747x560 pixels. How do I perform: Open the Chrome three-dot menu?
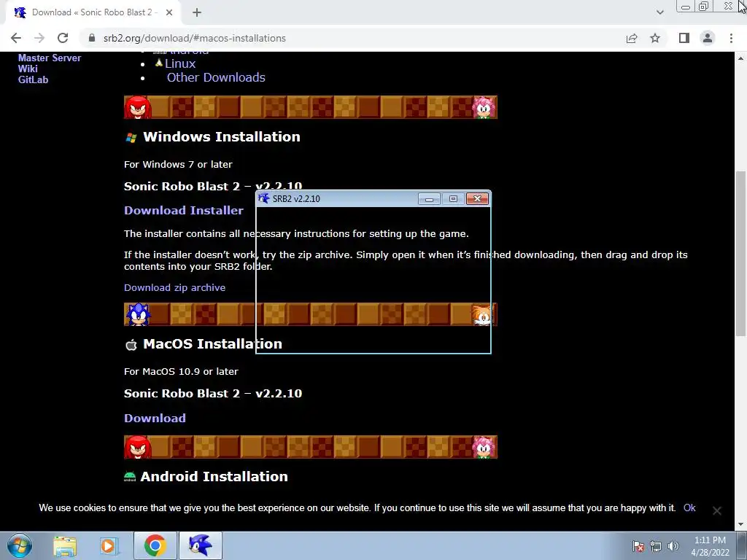[x=731, y=38]
